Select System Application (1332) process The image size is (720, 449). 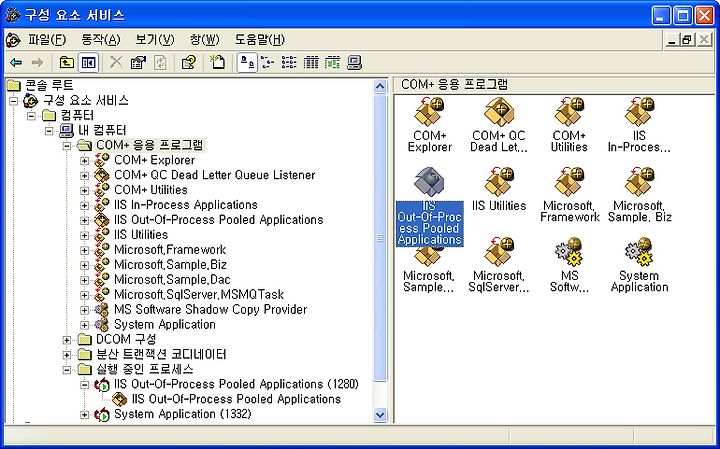pos(183,414)
